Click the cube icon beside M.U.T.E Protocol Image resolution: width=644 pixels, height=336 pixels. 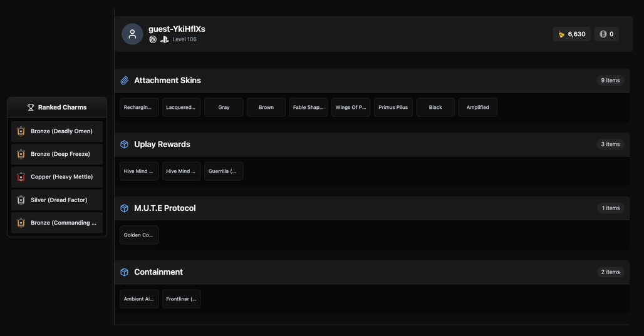[x=125, y=208]
